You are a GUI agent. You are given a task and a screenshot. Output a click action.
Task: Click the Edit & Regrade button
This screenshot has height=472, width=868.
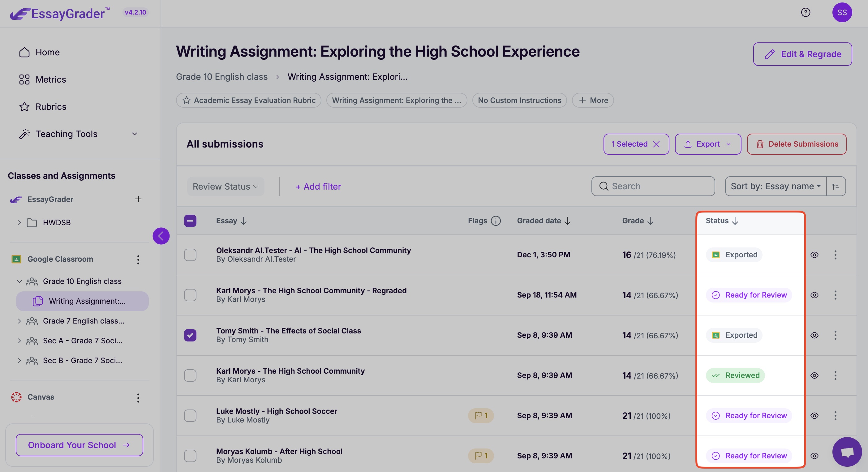pyautogui.click(x=802, y=54)
